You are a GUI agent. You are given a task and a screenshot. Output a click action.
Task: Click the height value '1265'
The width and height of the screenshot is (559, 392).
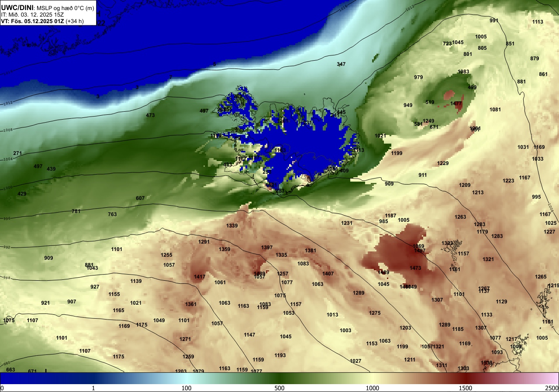point(541,277)
